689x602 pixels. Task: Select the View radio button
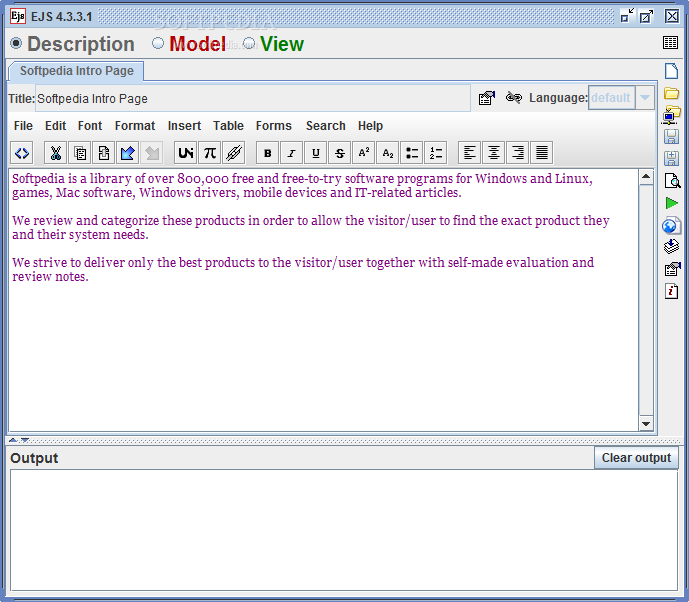tap(249, 43)
